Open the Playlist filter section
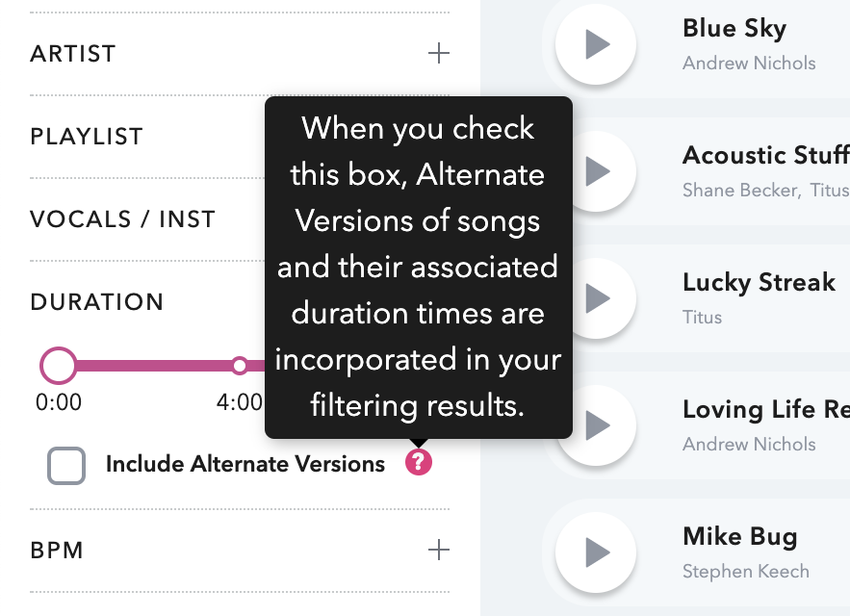Screen dimensions: 850x616 (87, 137)
